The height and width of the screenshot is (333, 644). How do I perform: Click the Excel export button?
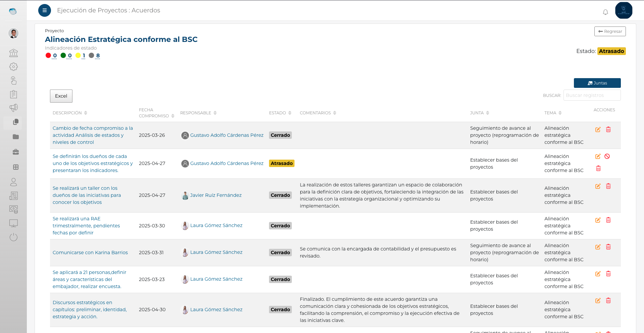[x=61, y=96]
